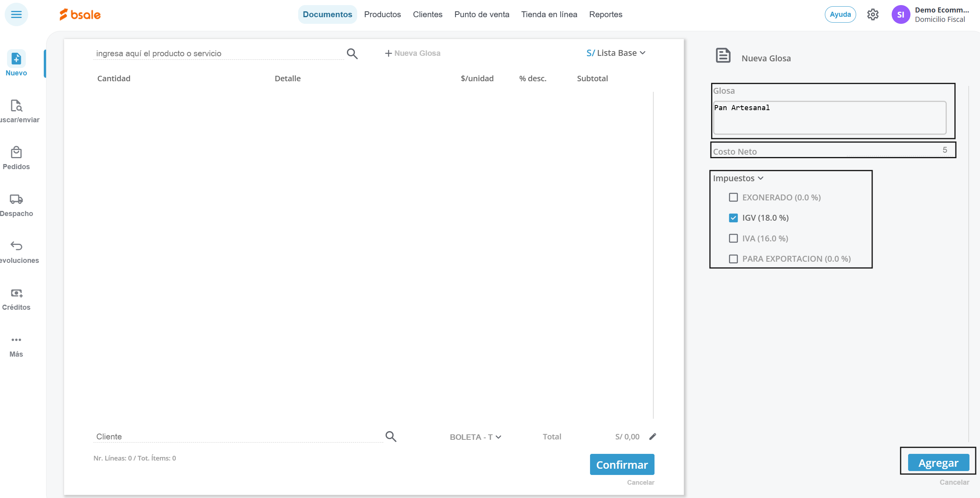980x498 pixels.
Task: Enable the IVA (16.0 %) checkbox
Action: point(733,238)
